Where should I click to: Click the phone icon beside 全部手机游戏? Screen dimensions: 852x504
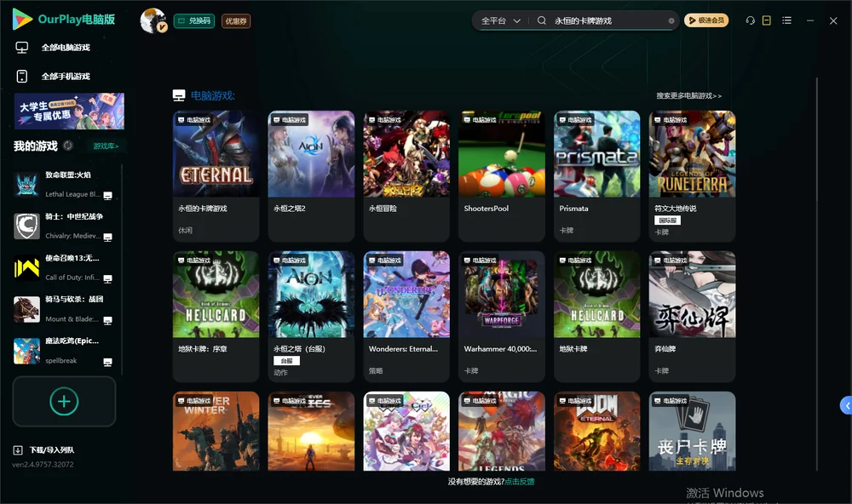(x=22, y=76)
